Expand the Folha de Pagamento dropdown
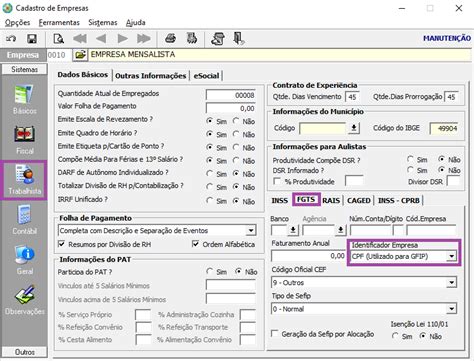Screen dimensions: 474x361 [x=251, y=230]
